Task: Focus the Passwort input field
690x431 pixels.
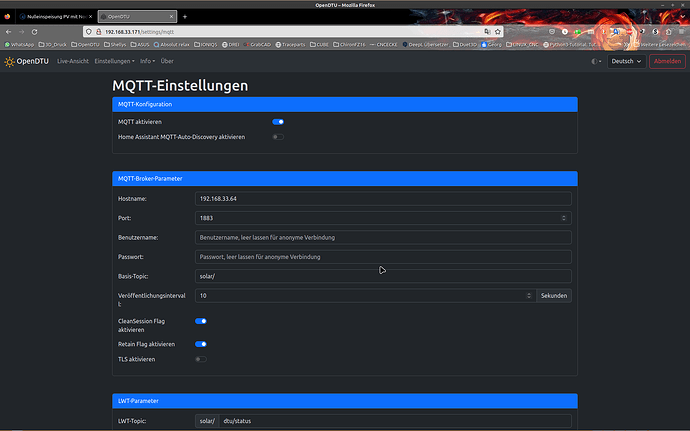Action: tap(383, 257)
